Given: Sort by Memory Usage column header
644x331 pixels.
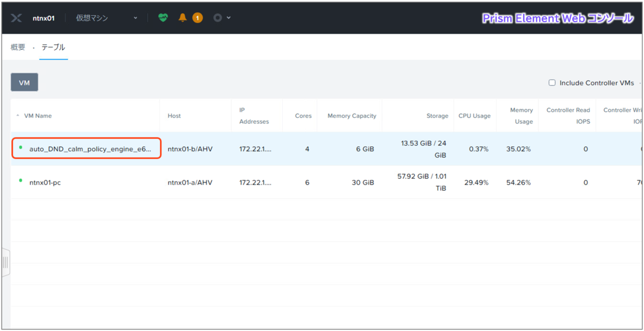Looking at the screenshot, I should coord(522,116).
